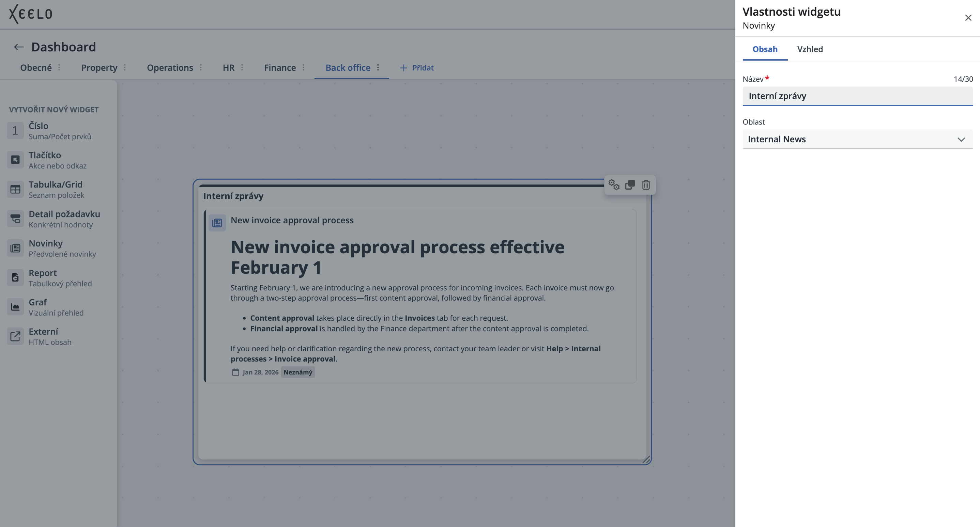Close the Vlastnosti widgetu panel

(968, 18)
